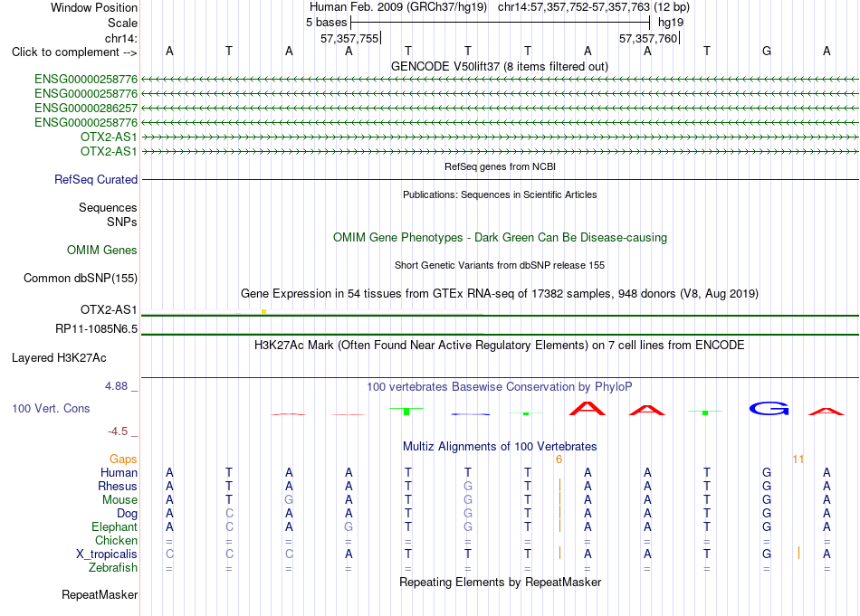Open the OMIM Genes track label
The height and width of the screenshot is (616, 860).
pyautogui.click(x=101, y=250)
